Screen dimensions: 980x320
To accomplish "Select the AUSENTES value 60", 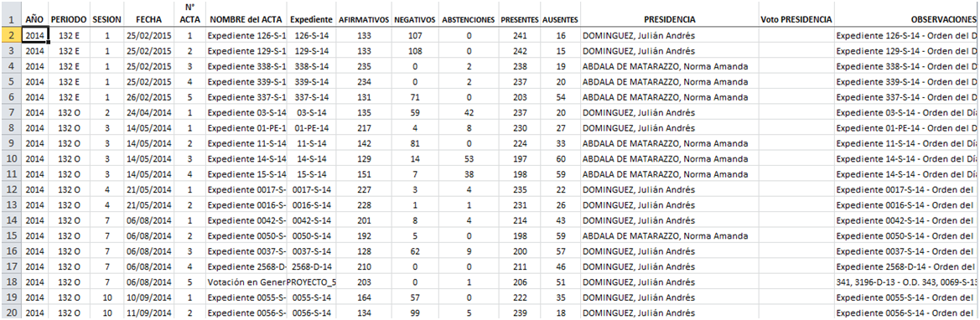I will click(561, 159).
